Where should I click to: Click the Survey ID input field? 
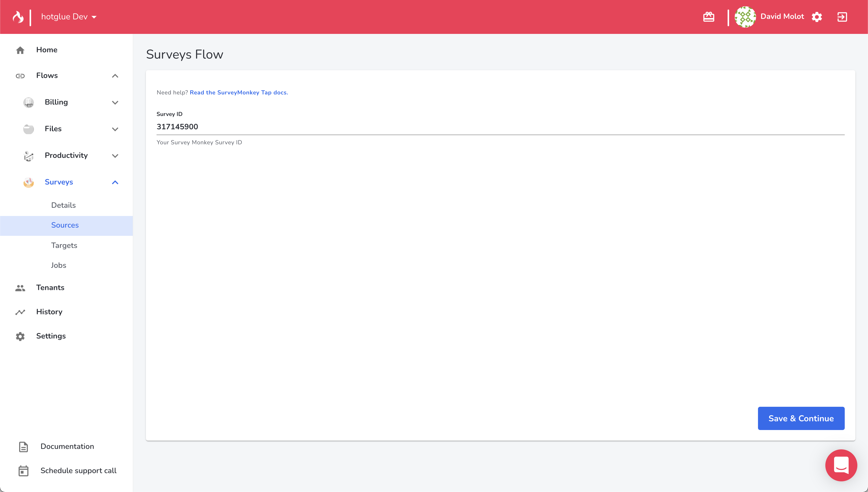coord(500,127)
